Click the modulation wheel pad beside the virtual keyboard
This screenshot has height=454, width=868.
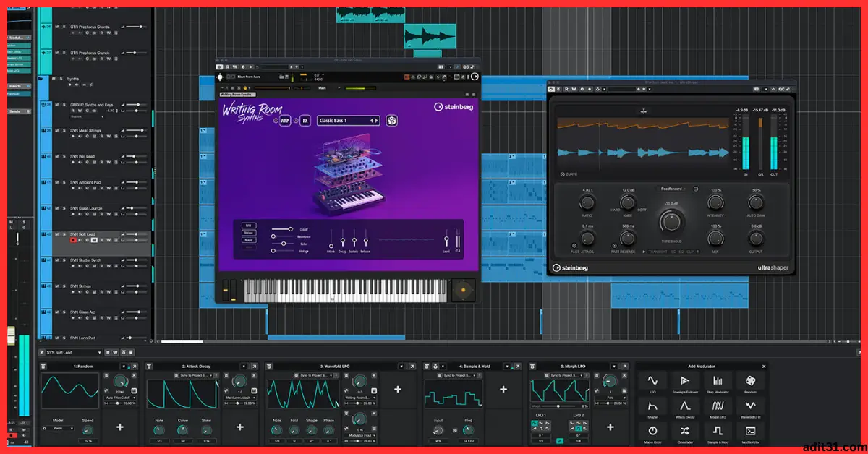pos(463,291)
